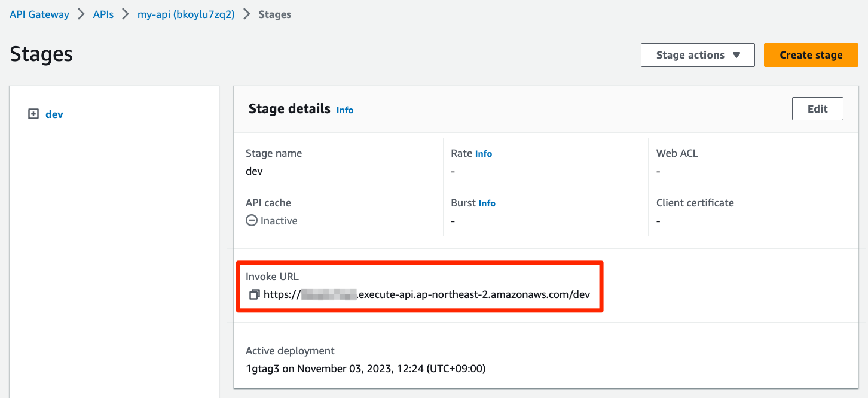Click the breadcrumb chevron after API Gateway
Screen dimensions: 868x398
(81, 14)
